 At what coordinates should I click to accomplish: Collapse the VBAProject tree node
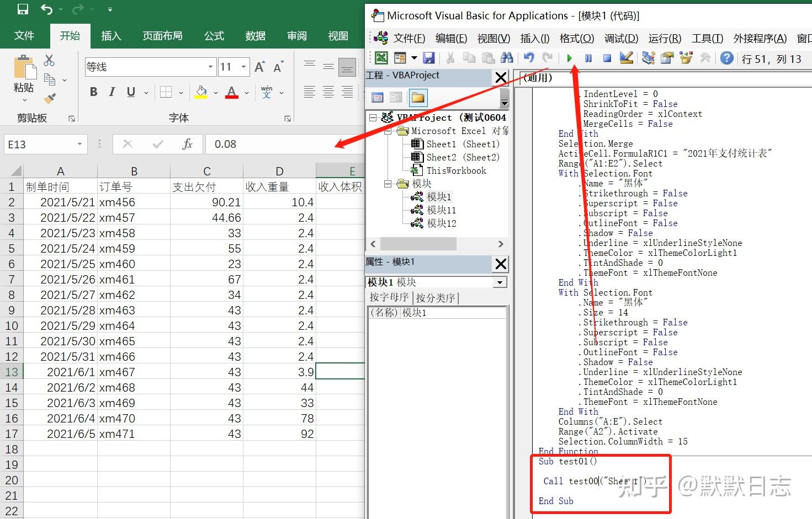pos(373,117)
